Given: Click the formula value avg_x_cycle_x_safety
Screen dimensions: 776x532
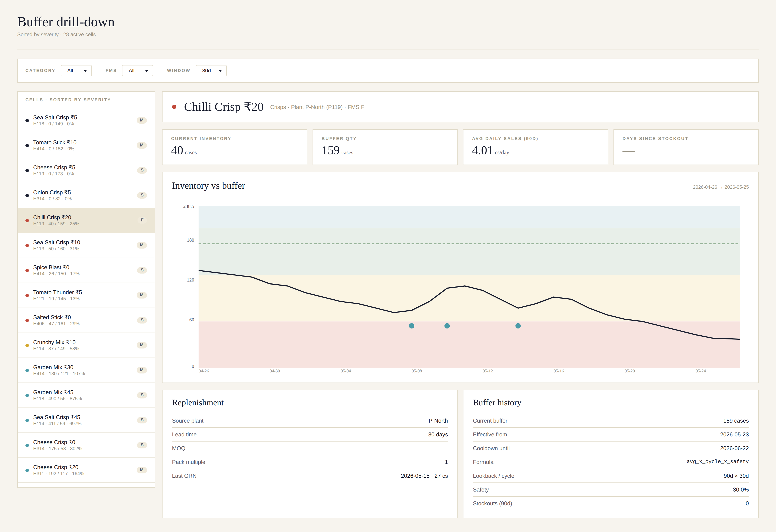Looking at the screenshot, I should coord(718,462).
